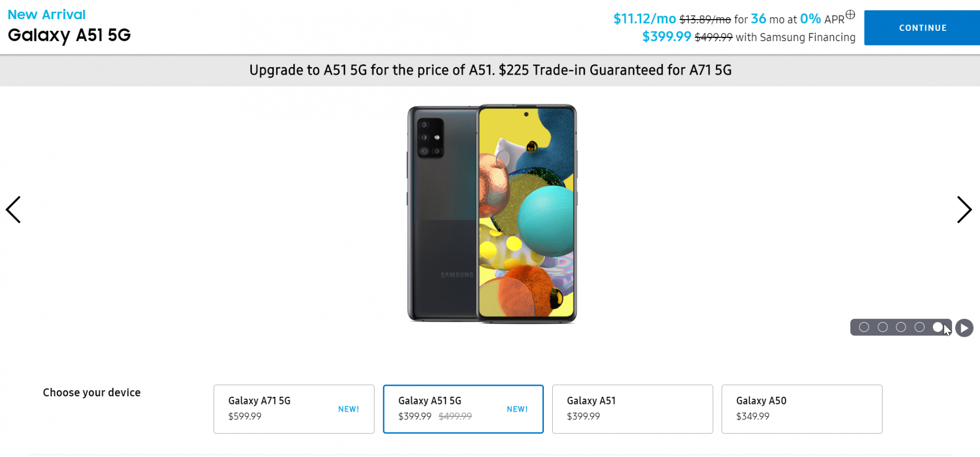
Task: Advance to the next product image
Action: point(964,210)
